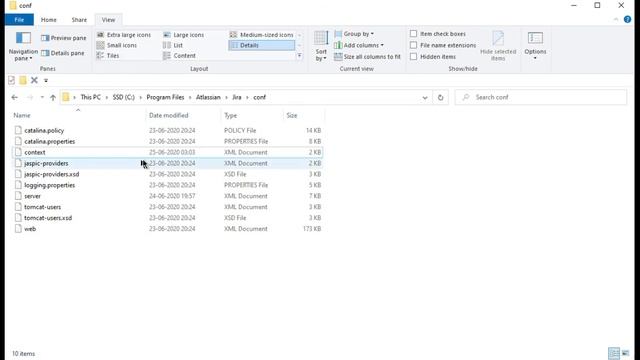Select the catalina.properties file
640x360 pixels.
coord(167,142)
